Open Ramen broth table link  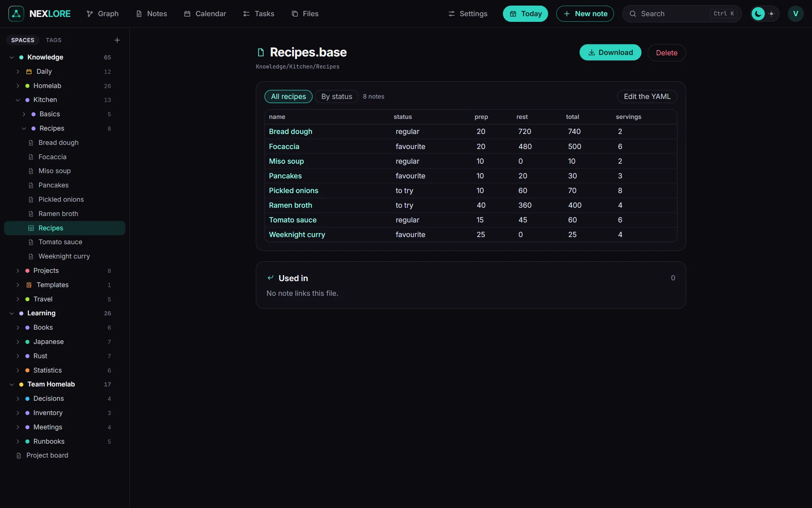point(290,205)
